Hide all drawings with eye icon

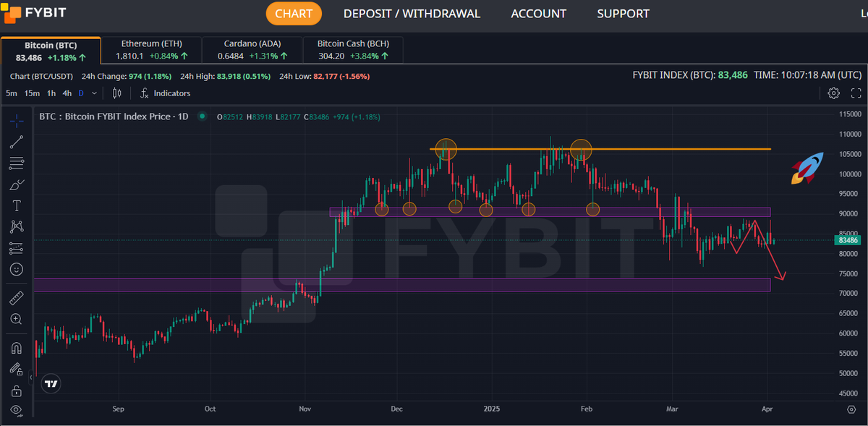[x=17, y=411]
